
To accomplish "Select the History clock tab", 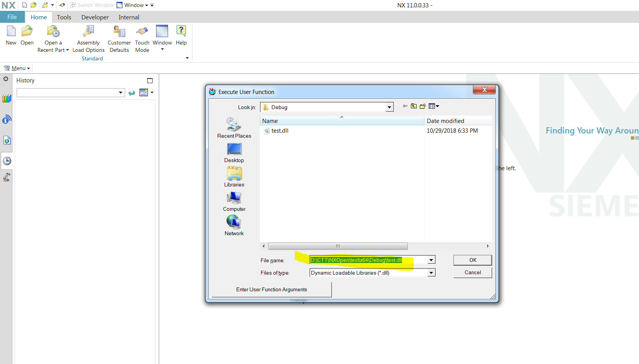I will pyautogui.click(x=7, y=161).
